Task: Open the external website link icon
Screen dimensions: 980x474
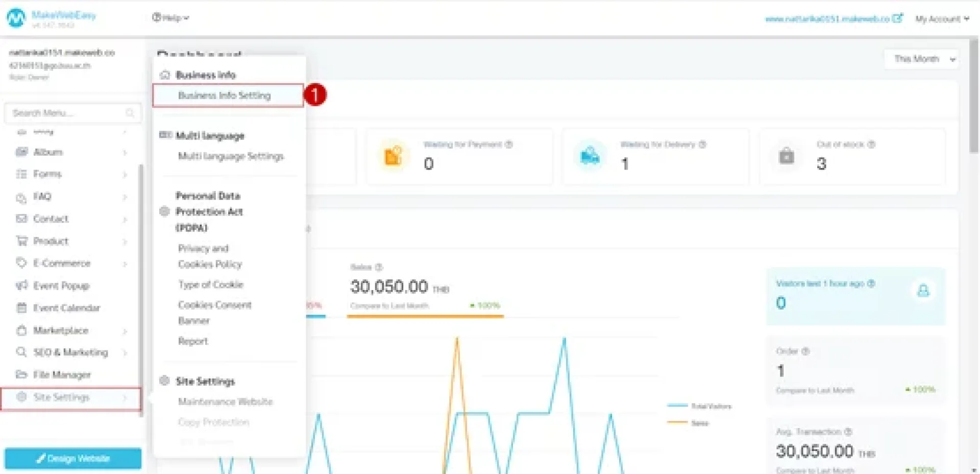Action: 897,18
